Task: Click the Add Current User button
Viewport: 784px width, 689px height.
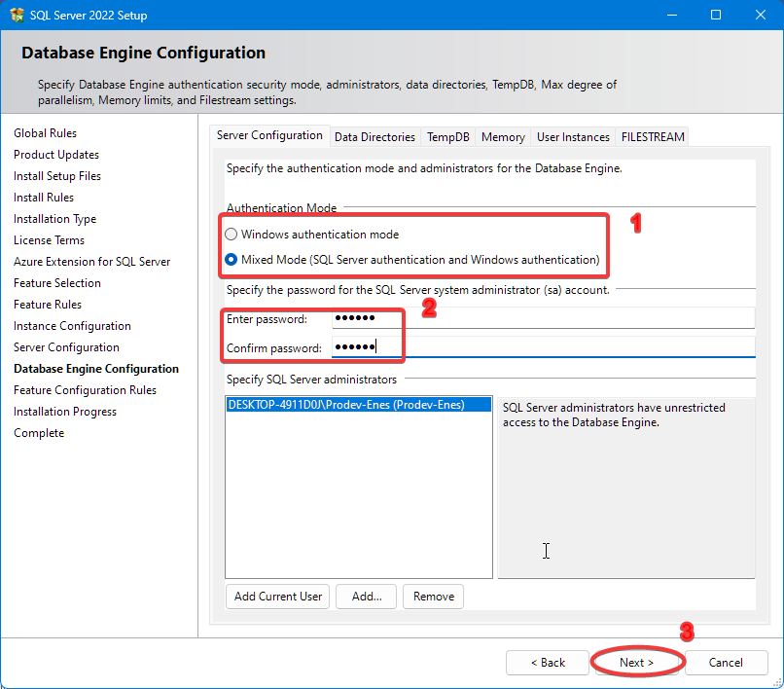Action: click(x=277, y=597)
